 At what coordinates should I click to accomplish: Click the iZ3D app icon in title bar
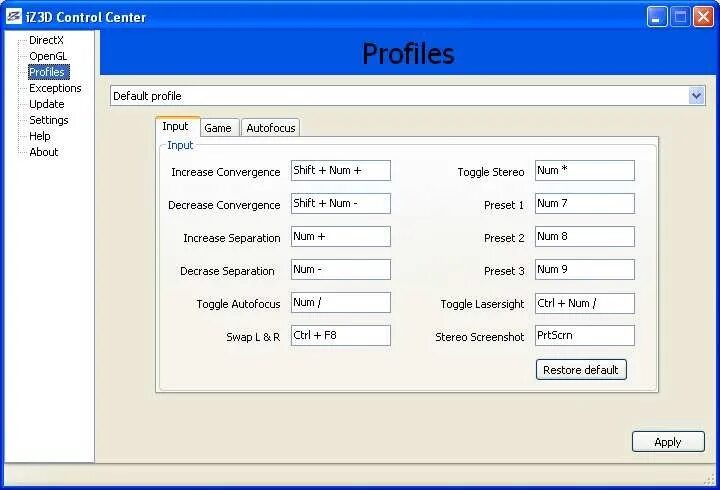tap(13, 16)
